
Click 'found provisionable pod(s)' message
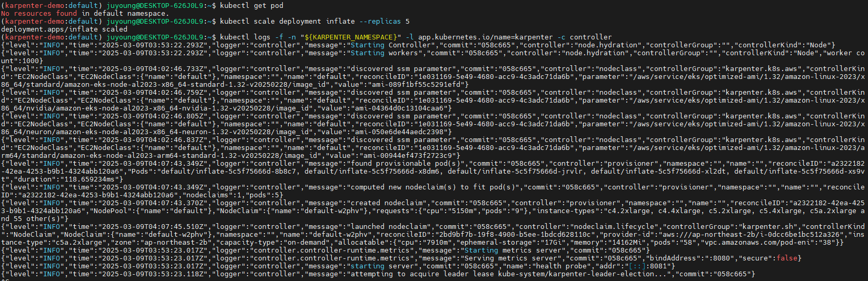406,163
